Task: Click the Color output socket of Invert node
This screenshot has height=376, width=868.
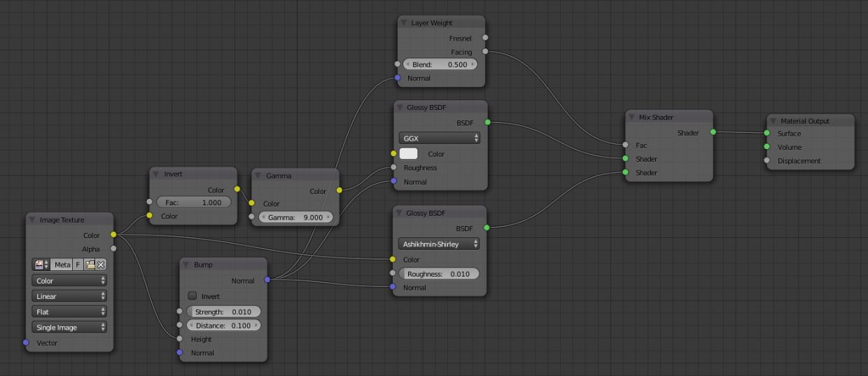Action: [237, 189]
